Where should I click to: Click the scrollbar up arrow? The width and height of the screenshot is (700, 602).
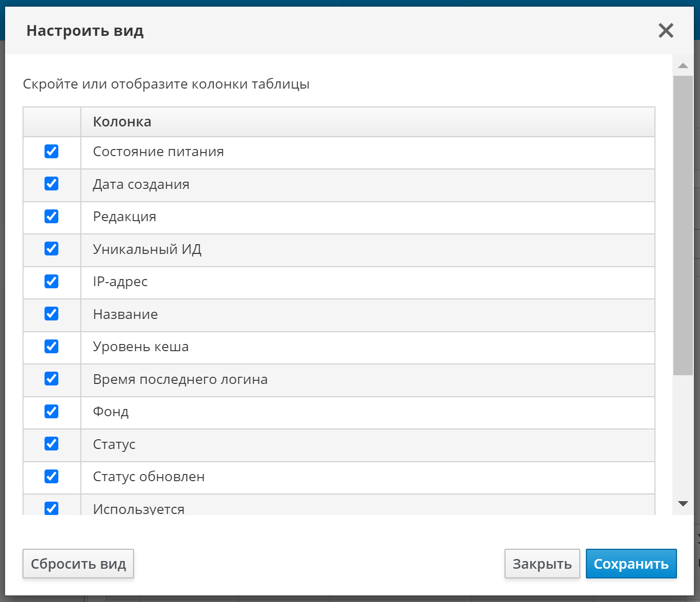coord(683,66)
